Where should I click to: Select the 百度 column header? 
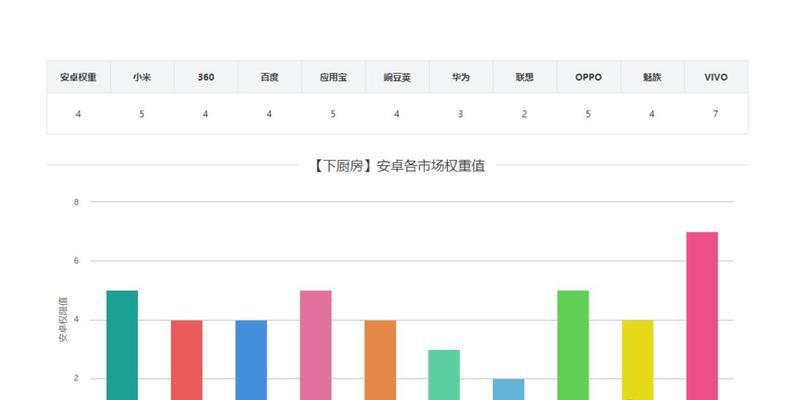pyautogui.click(x=270, y=77)
